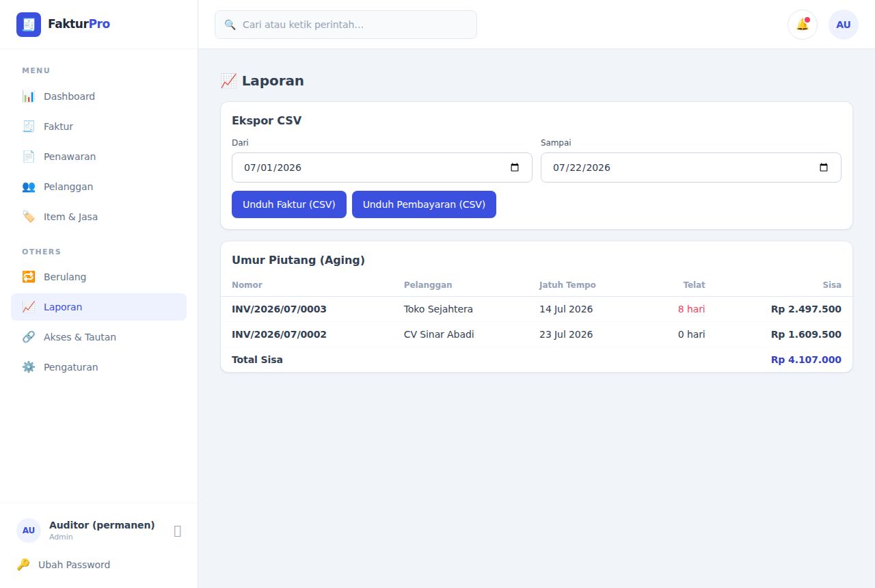Screen dimensions: 875x588
Task: Open the Ubah Password link
Action: (x=74, y=565)
